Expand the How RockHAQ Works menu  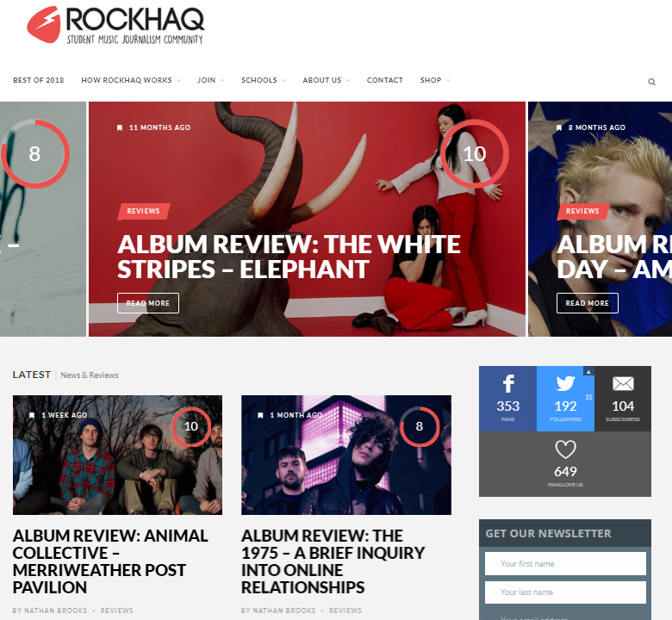point(131,80)
